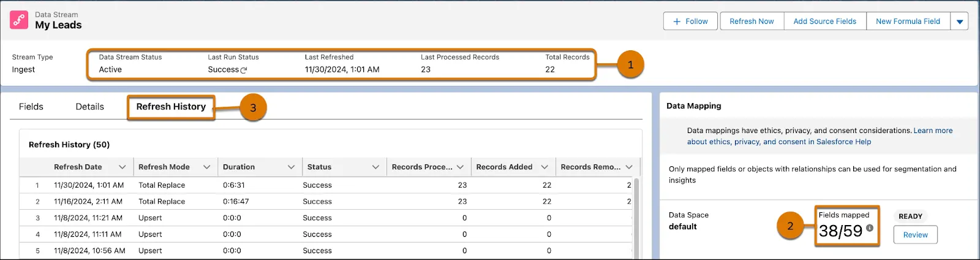Click the refresh icon beside Success status

[x=244, y=70]
